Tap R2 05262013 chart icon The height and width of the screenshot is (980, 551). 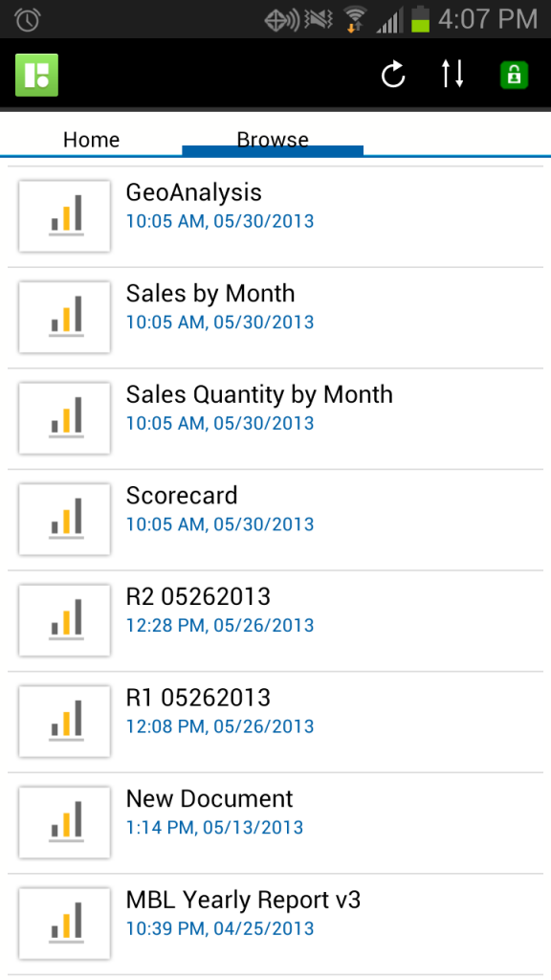(65, 620)
